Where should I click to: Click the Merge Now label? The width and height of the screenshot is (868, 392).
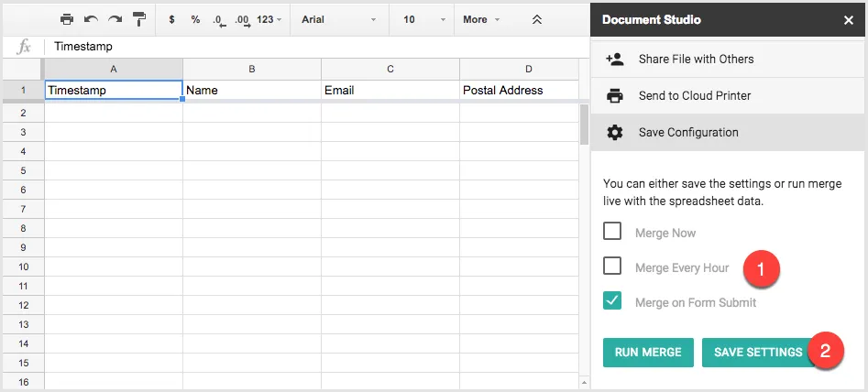pos(665,234)
